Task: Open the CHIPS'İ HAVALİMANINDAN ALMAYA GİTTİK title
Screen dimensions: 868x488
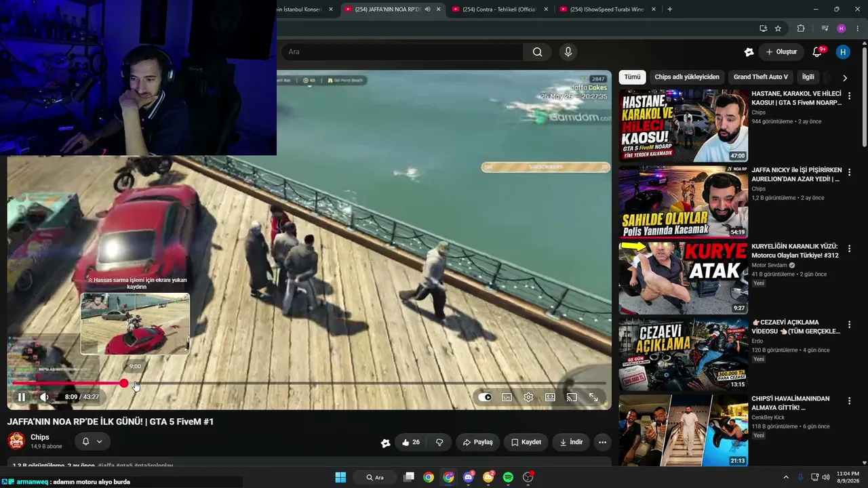Action: coord(791,403)
